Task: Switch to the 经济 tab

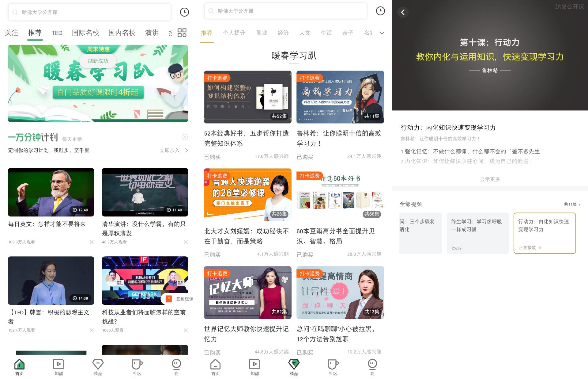Action: [283, 33]
